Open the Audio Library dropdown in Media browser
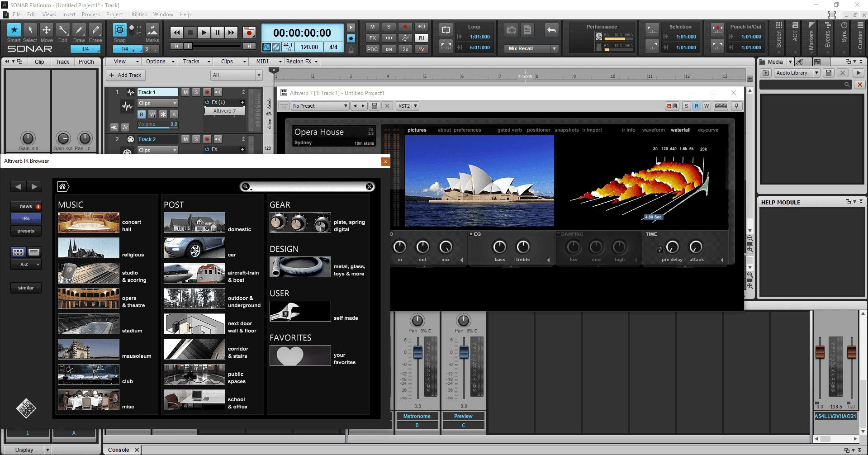 tap(797, 73)
